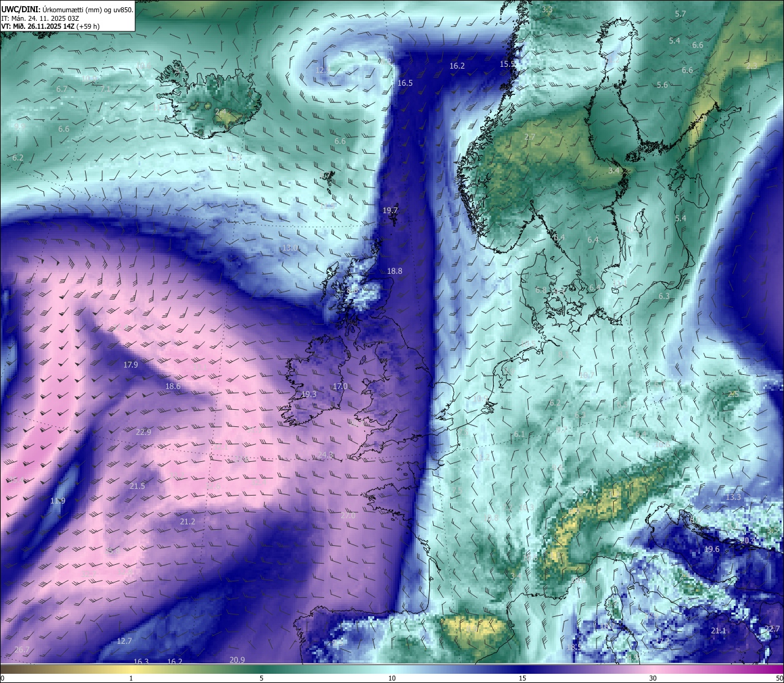Click the map value label 18.8

394,271
